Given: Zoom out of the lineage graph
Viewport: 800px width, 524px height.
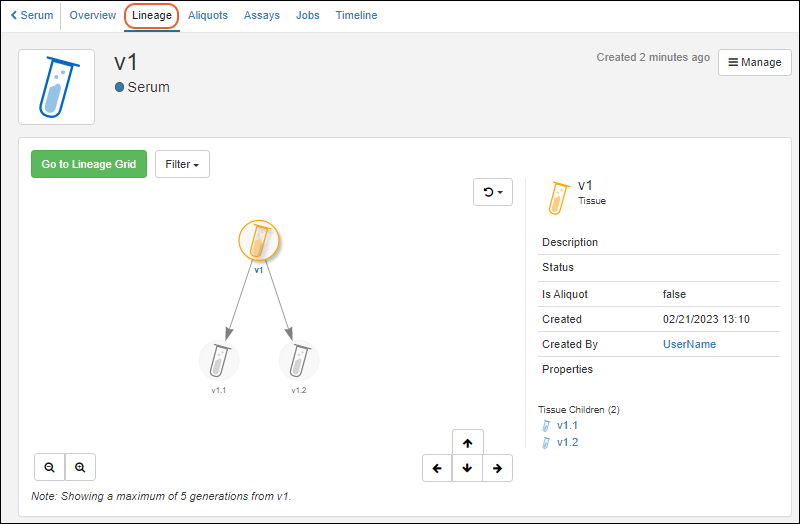Looking at the screenshot, I should pyautogui.click(x=49, y=467).
